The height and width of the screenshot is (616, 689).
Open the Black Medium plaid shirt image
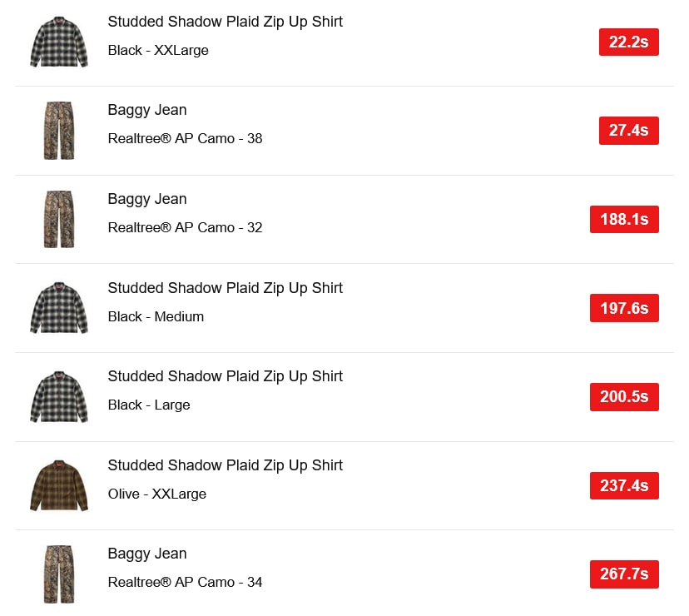click(x=59, y=308)
